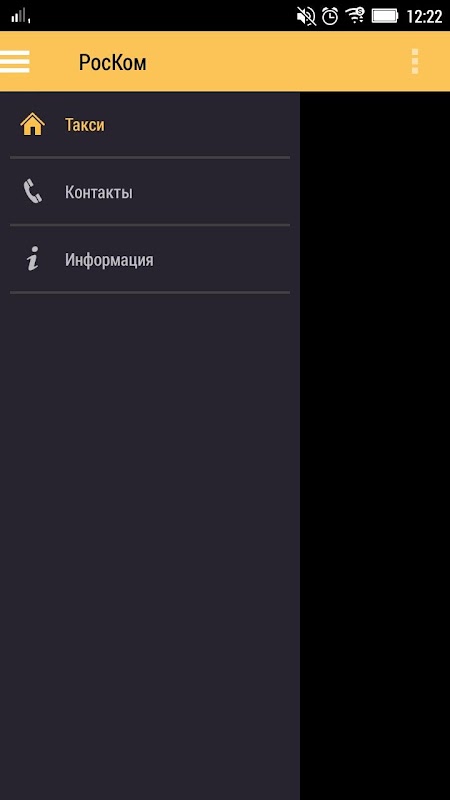Tap the Wi-Fi status bar icon

tap(355, 16)
